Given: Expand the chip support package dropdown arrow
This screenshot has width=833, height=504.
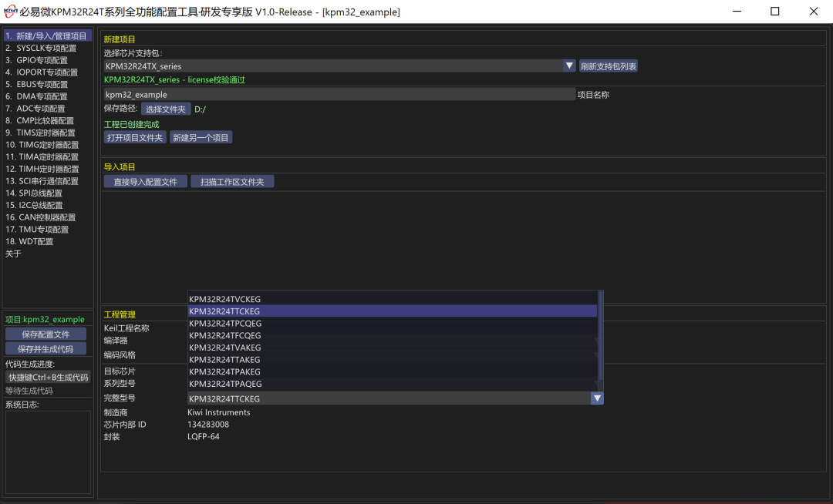Looking at the screenshot, I should [569, 66].
